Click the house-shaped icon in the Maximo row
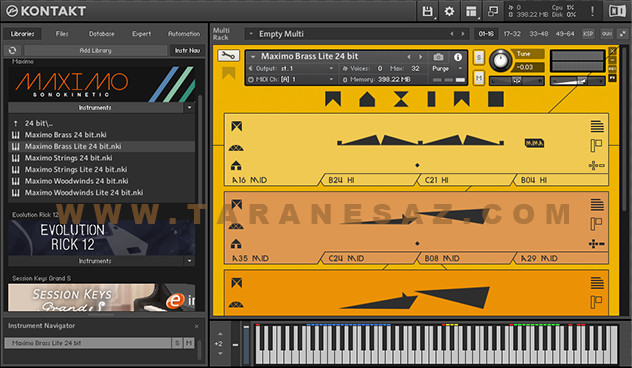 pos(367,99)
